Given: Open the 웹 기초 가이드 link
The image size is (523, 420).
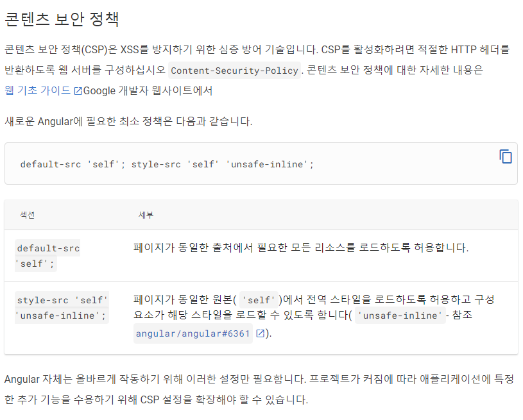Looking at the screenshot, I should [x=37, y=90].
